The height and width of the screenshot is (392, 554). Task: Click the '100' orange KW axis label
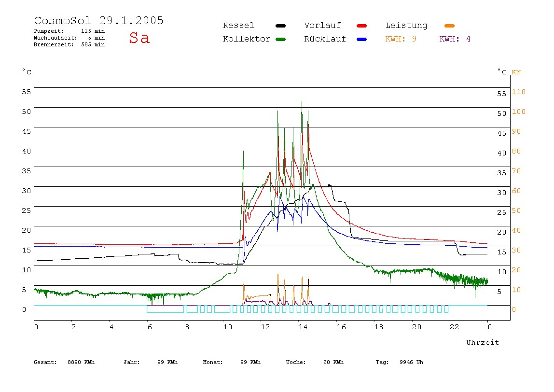tap(519, 112)
